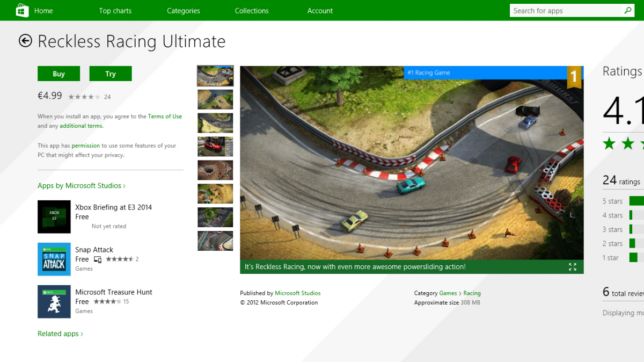Image resolution: width=644 pixels, height=362 pixels.
Task: Click the Ratings heading
Action: pyautogui.click(x=623, y=71)
